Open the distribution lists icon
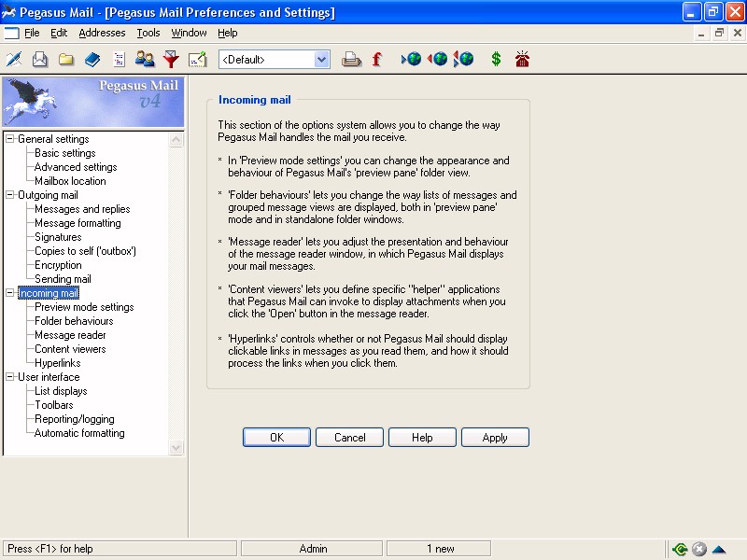 [119, 60]
